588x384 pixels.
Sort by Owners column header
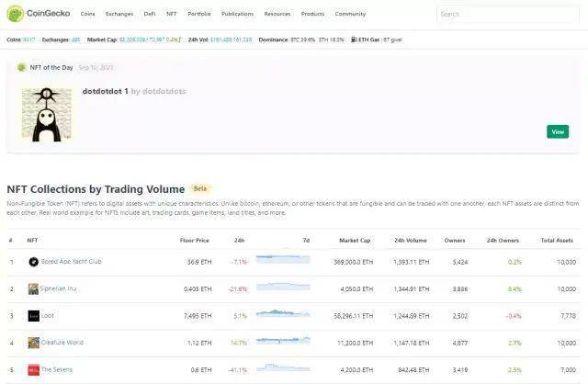(x=455, y=241)
